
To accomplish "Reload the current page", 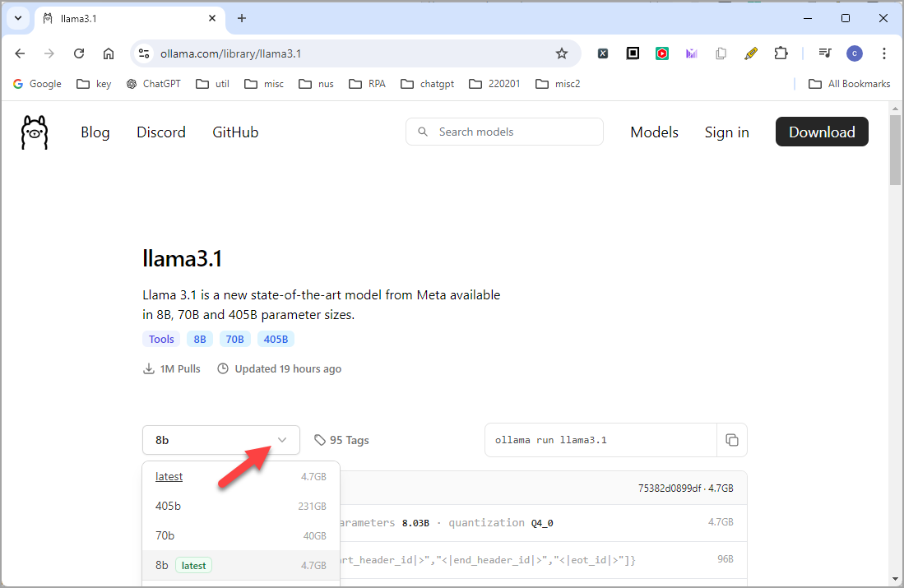I will click(x=79, y=53).
